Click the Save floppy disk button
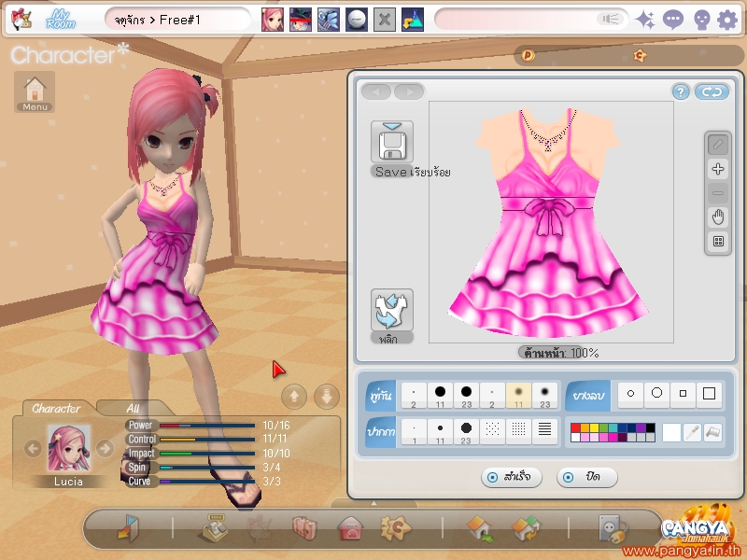The width and height of the screenshot is (747, 560). pos(392,142)
